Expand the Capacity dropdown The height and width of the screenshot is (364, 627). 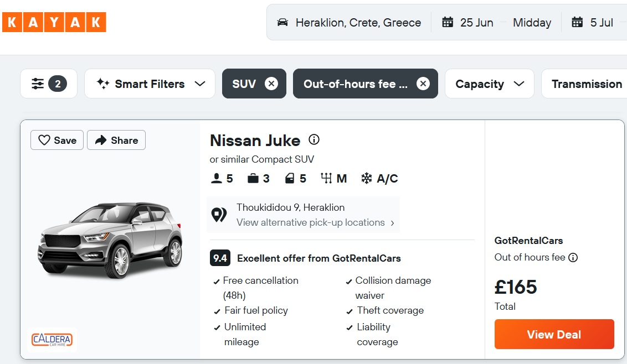tap(490, 84)
